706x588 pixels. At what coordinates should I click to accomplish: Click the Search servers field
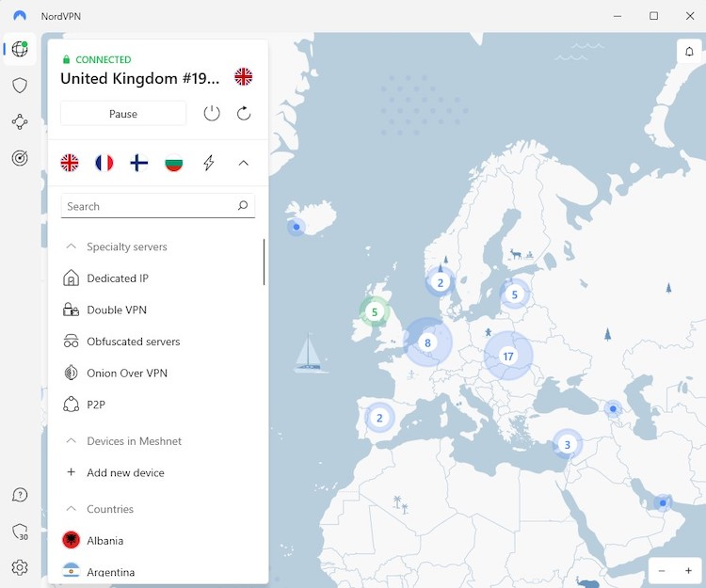click(x=157, y=206)
